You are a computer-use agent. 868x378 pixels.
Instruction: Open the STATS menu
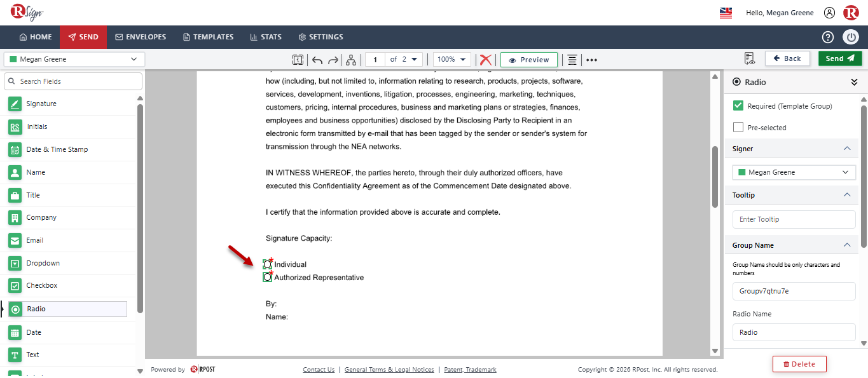point(266,37)
